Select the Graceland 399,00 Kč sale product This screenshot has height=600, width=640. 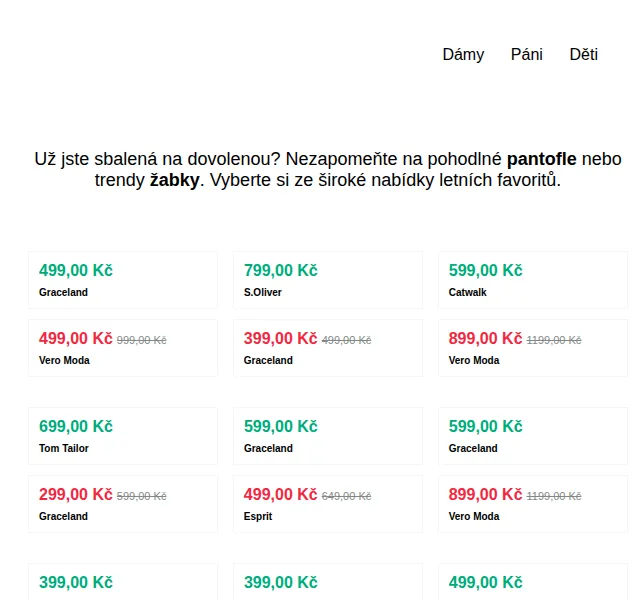(x=328, y=348)
